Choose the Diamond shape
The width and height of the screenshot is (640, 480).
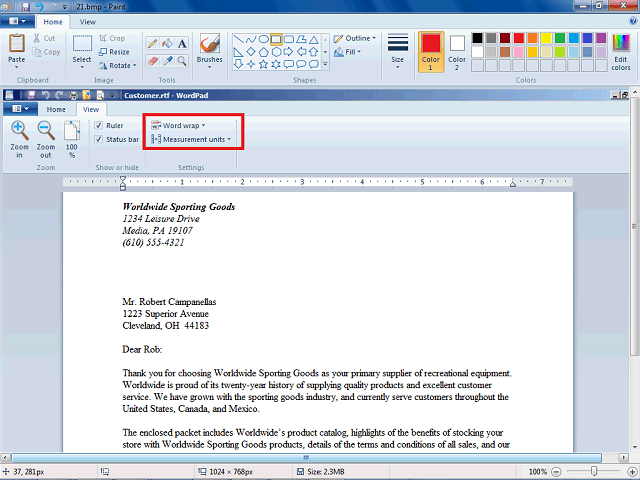(251, 52)
